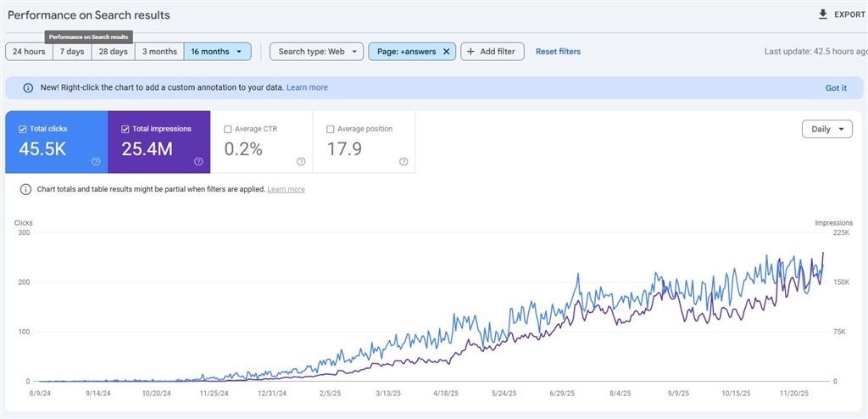This screenshot has width=868, height=419.
Task: Expand the Search type: Web dropdown
Action: tap(316, 52)
